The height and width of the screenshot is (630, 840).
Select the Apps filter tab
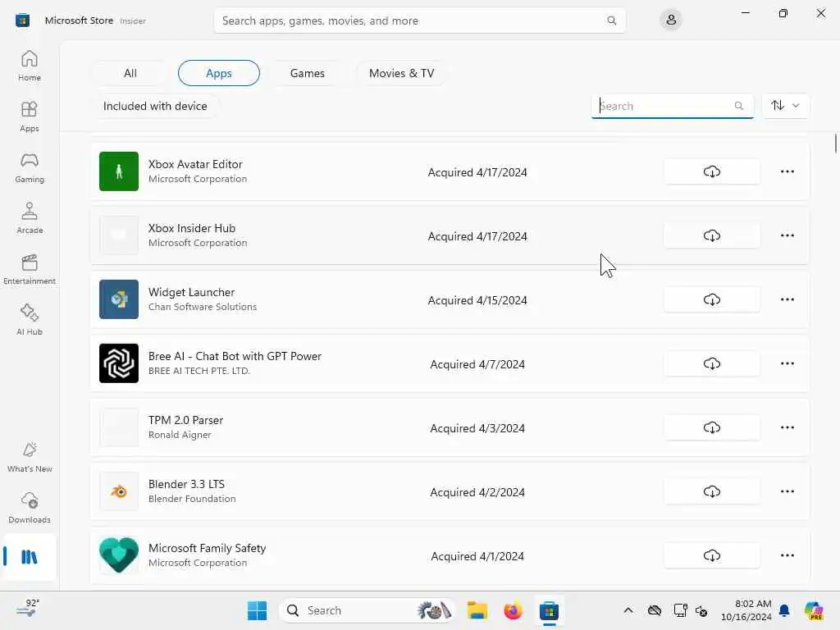218,73
